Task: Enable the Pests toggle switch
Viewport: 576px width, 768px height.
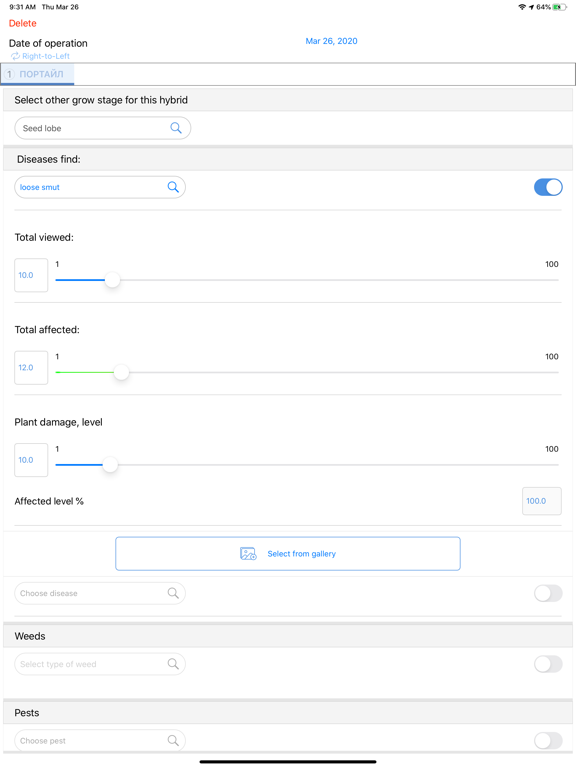Action: pyautogui.click(x=548, y=741)
